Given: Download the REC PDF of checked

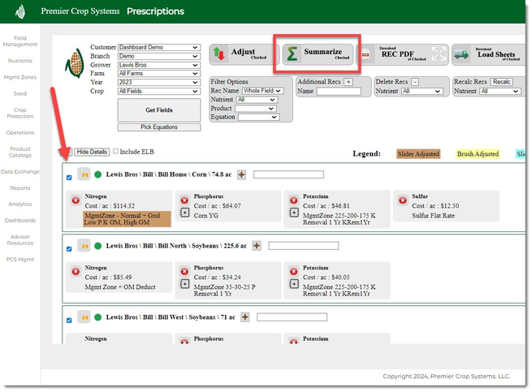Looking at the screenshot, I should coord(403,54).
